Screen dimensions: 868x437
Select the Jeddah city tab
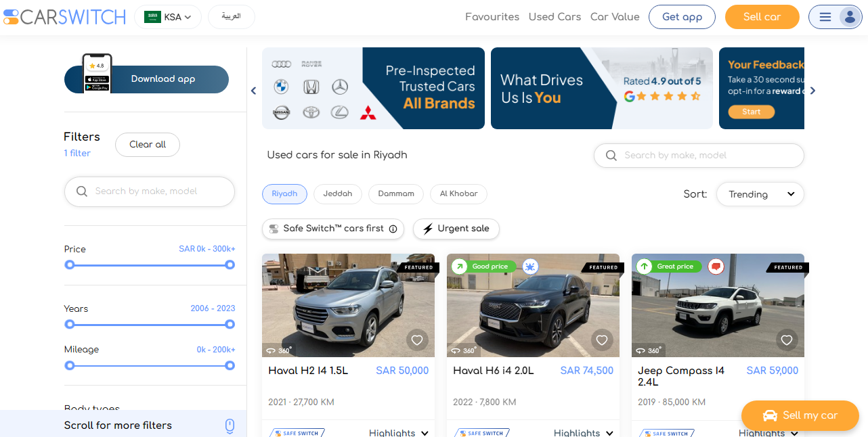click(338, 194)
